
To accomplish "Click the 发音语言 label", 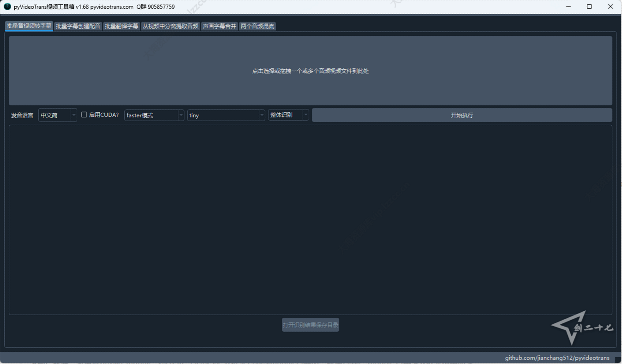I will tap(22, 115).
